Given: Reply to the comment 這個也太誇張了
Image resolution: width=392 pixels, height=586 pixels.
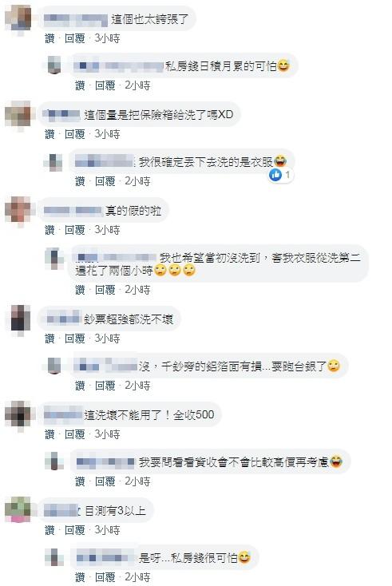Looking at the screenshot, I should coord(75,38).
